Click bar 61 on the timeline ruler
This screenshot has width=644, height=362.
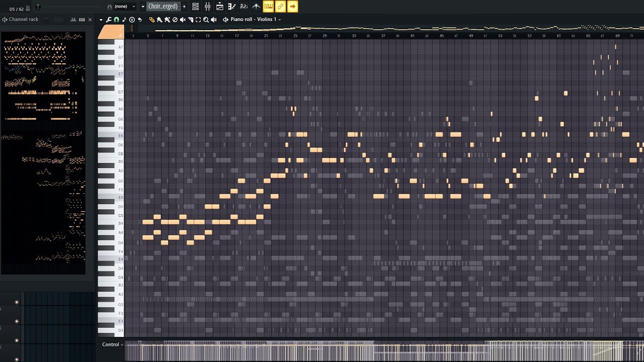click(559, 36)
